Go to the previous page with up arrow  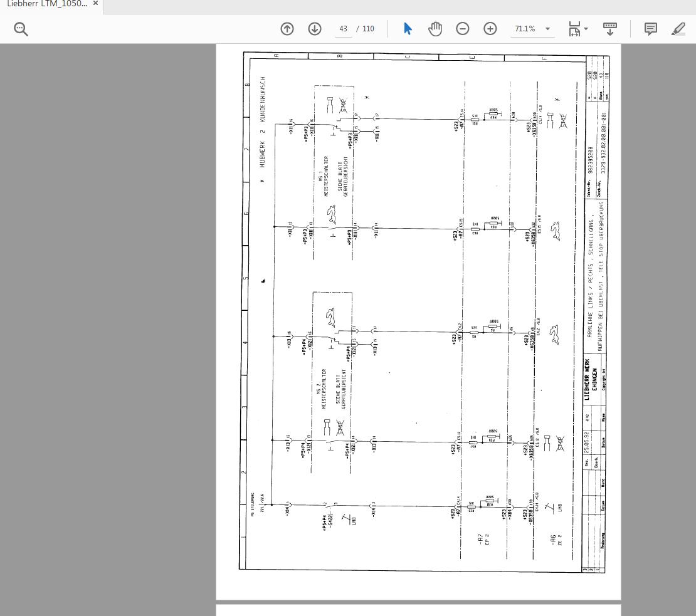pyautogui.click(x=287, y=29)
